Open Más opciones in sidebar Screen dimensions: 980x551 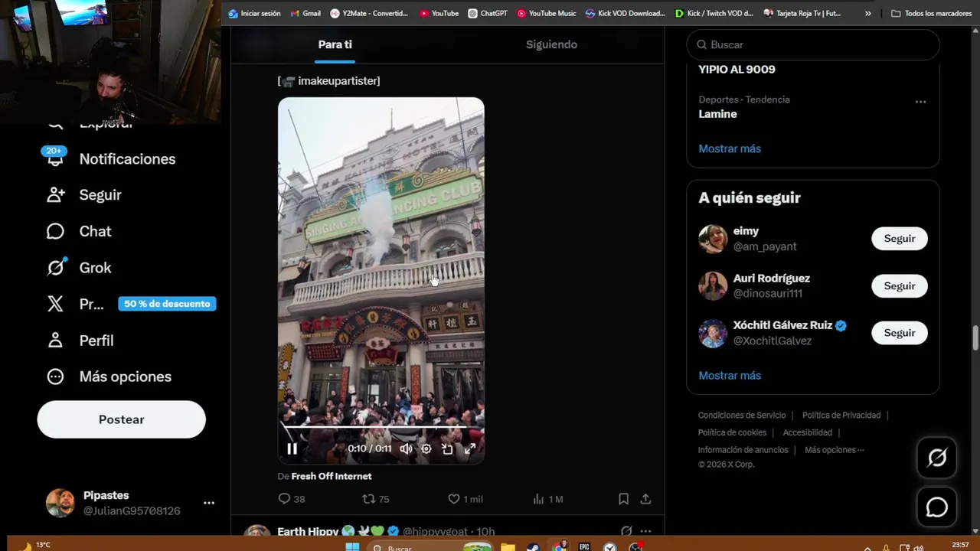(109, 377)
